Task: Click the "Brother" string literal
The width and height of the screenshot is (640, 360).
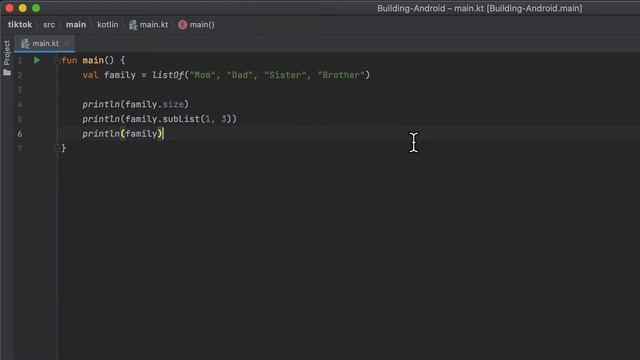Action: (341, 75)
